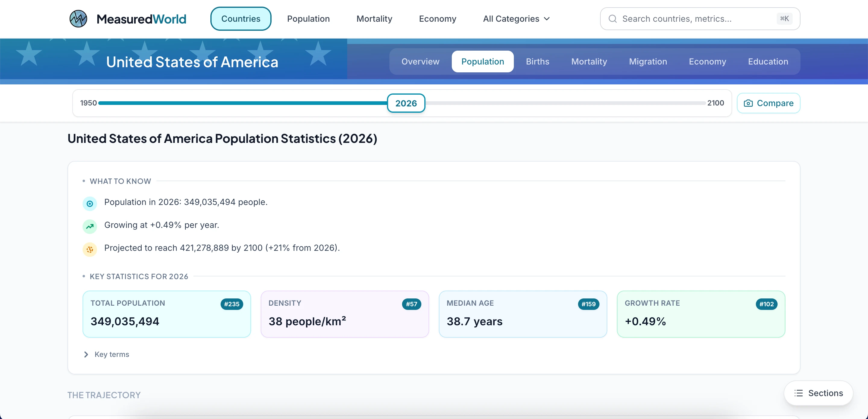
Task: Click the MeasuredWorld globe logo icon
Action: coord(78,19)
